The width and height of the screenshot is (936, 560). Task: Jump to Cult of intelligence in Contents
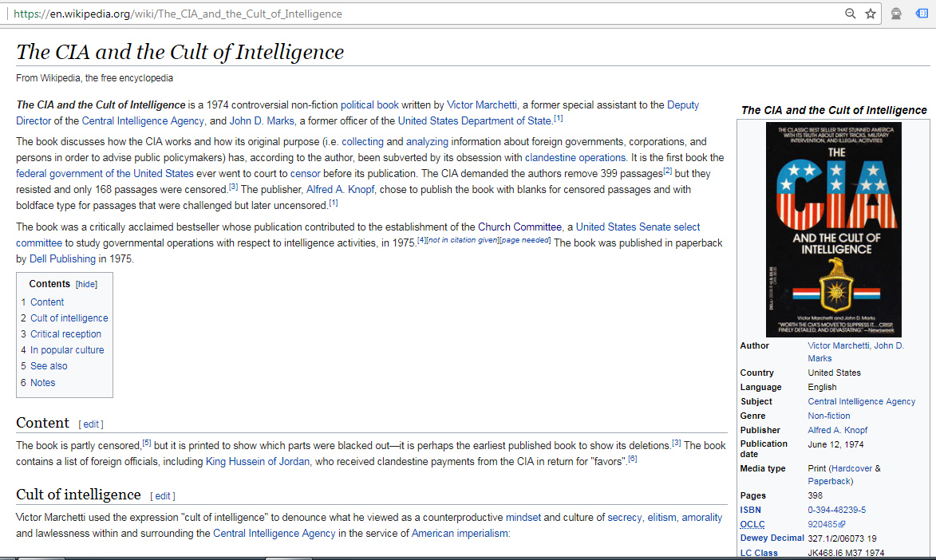coord(69,318)
